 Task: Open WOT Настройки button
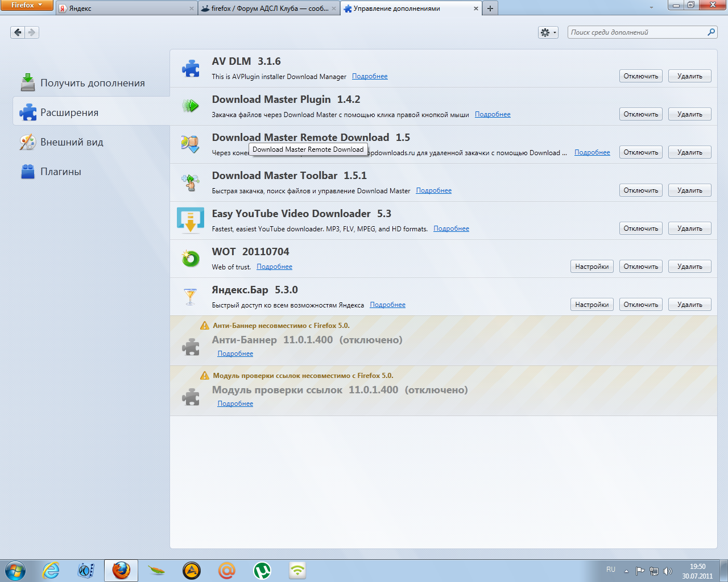tap(592, 267)
